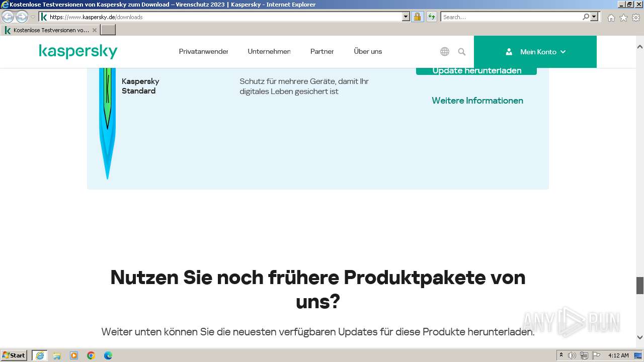The image size is (644, 362).
Task: Open the Partner menu
Action: coord(322,51)
